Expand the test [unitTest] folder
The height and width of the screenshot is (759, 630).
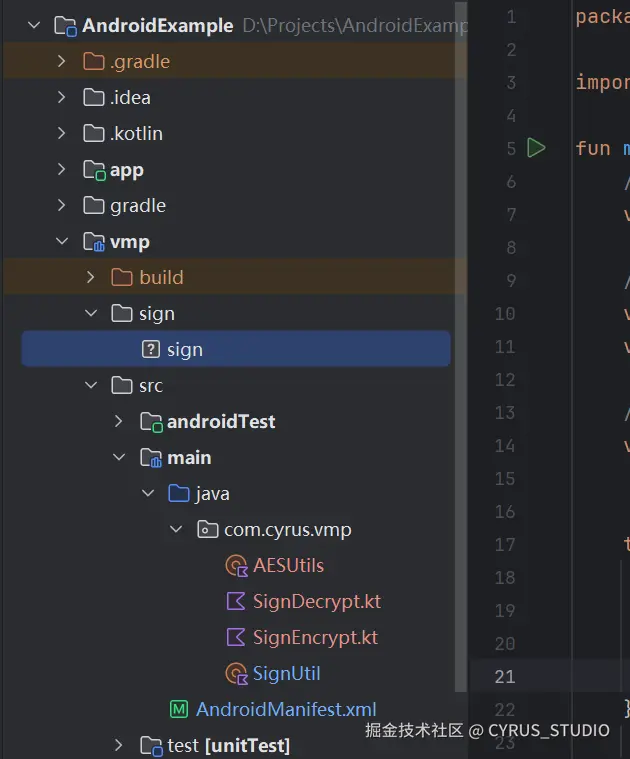[119, 745]
